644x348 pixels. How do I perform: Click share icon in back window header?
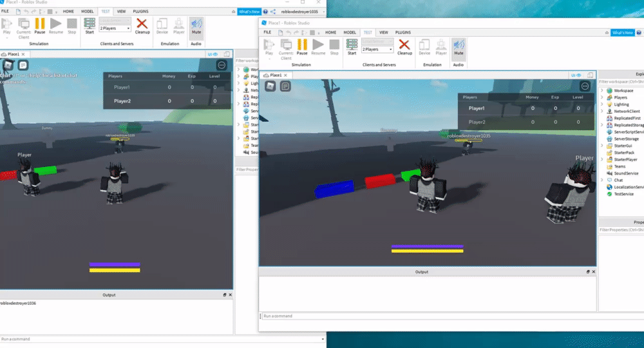(272, 12)
